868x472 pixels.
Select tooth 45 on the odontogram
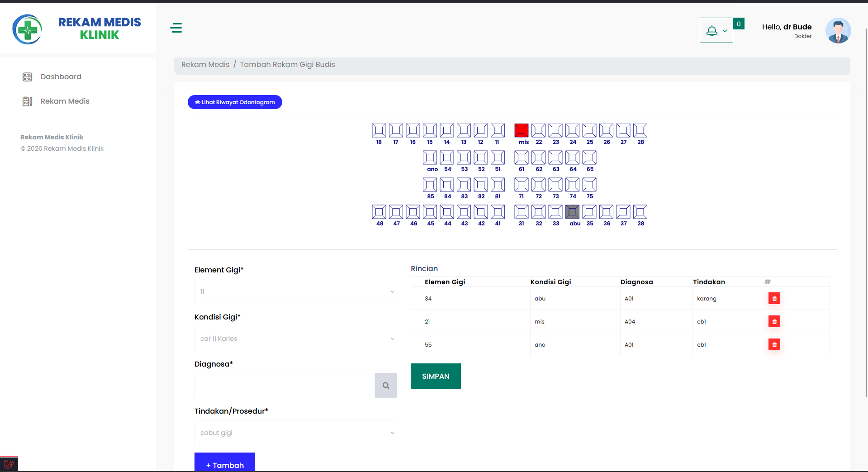click(x=430, y=212)
